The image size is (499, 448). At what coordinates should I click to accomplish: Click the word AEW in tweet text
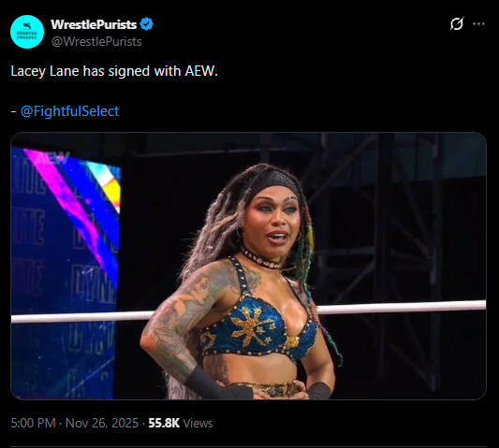201,71
